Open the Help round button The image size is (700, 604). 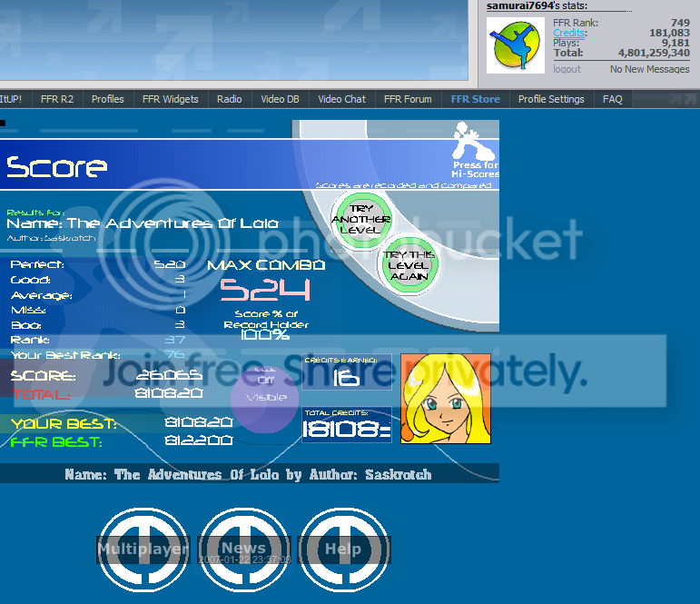coord(343,549)
